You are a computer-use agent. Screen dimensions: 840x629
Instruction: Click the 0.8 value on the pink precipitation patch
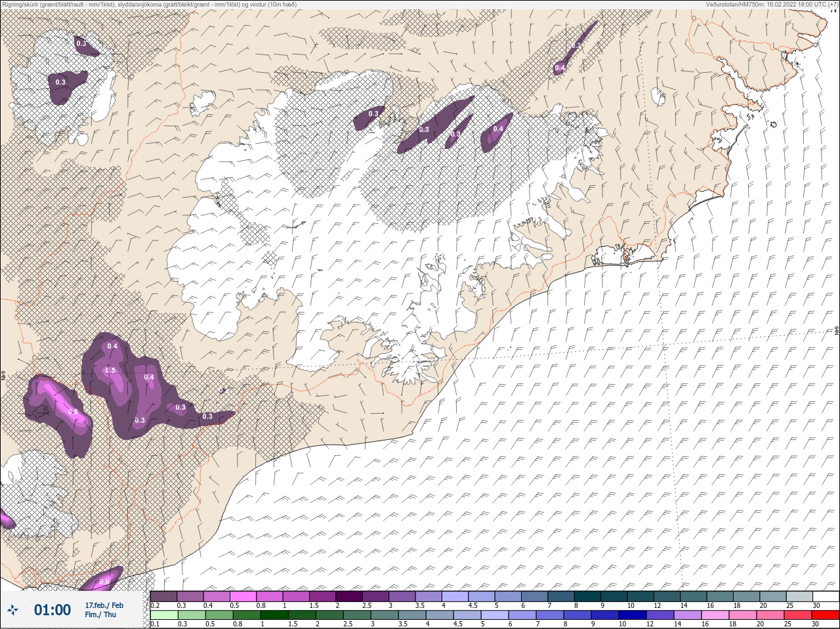tap(73, 412)
